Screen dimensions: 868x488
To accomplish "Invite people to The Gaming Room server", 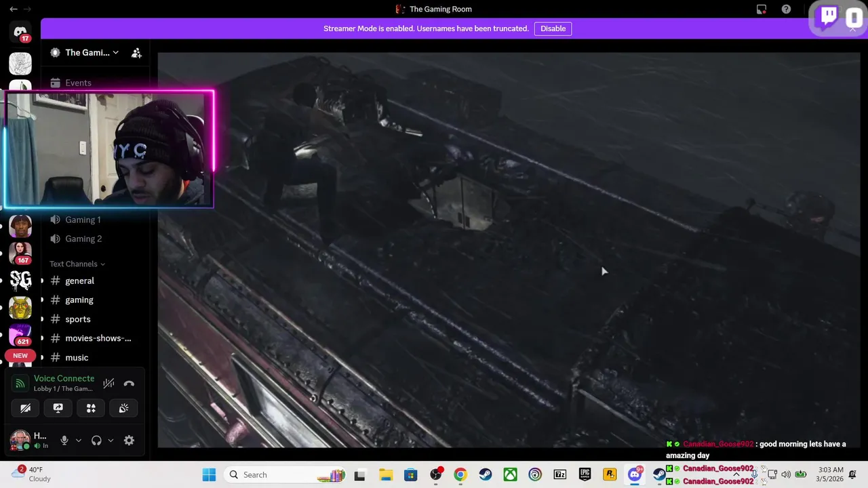I will point(136,53).
